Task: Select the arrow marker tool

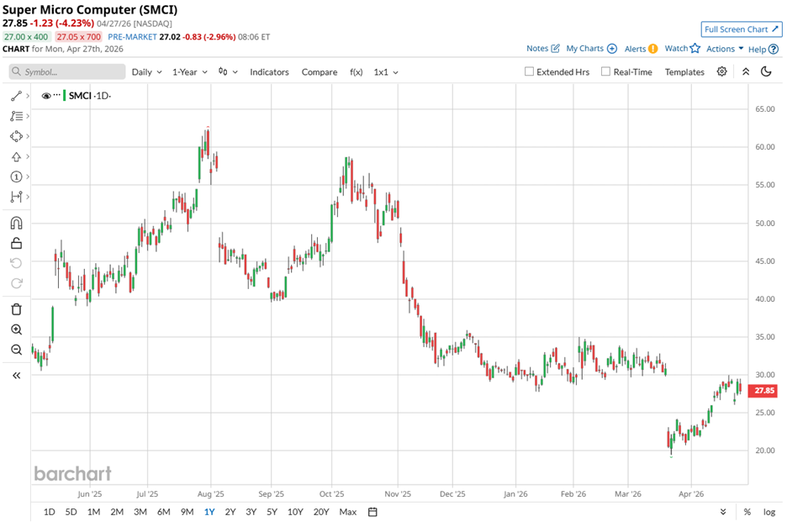Action: pos(16,156)
